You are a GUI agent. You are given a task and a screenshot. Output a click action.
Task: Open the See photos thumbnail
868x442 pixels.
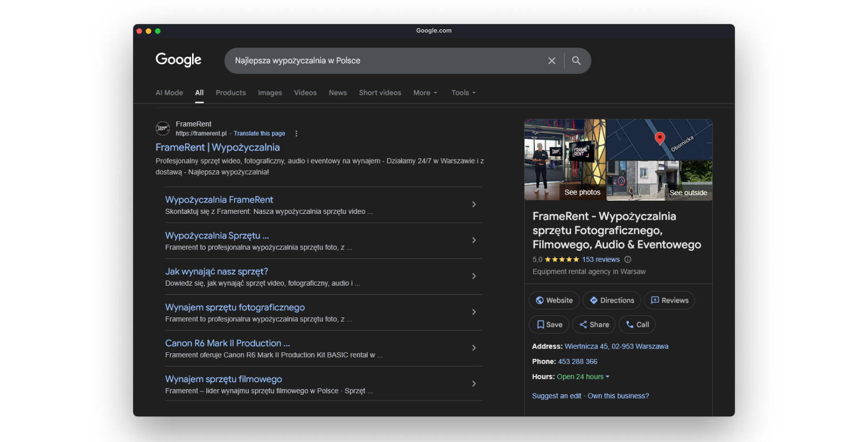[x=565, y=161]
